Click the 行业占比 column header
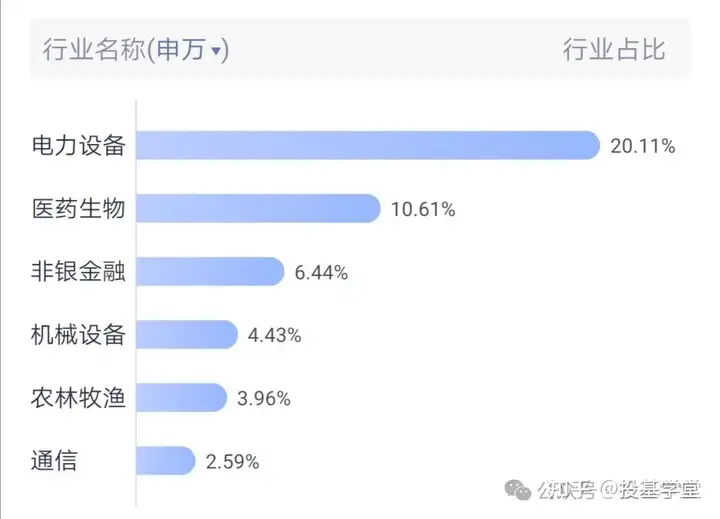 (614, 49)
